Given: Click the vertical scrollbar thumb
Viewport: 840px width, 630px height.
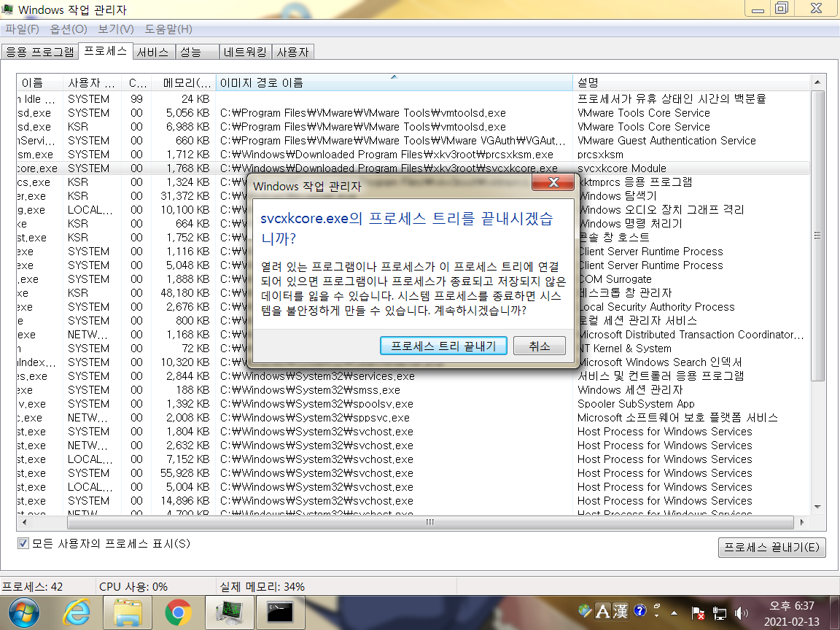Looking at the screenshot, I should (x=817, y=236).
